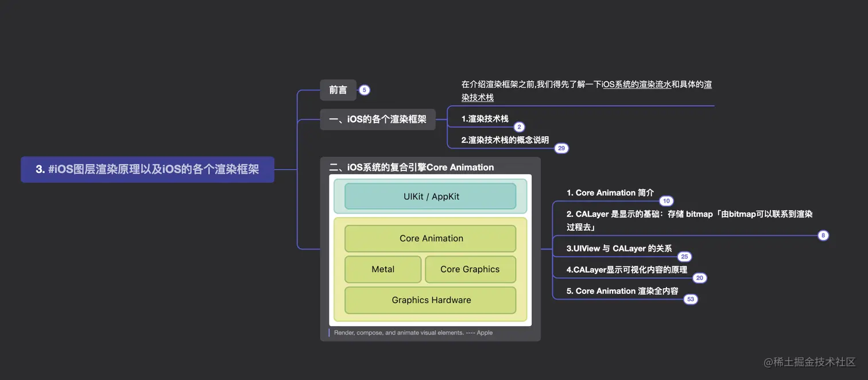The height and width of the screenshot is (380, 868).
Task: Click the '1.渲染技术栈' subtopic
Action: 485,119
